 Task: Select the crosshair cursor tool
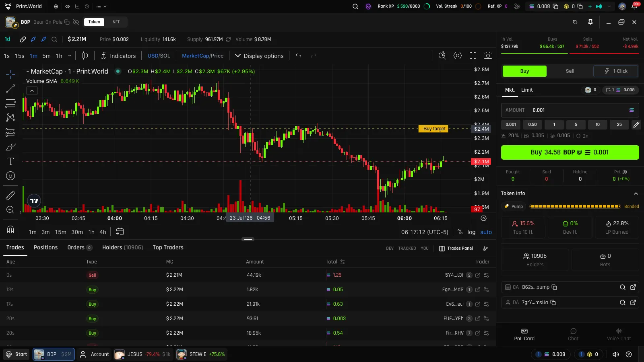point(10,74)
